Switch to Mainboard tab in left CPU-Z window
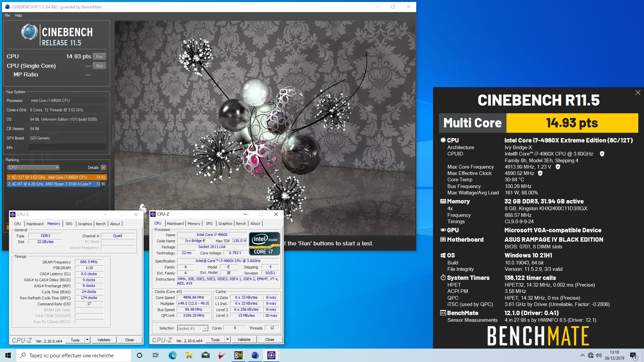 coord(35,224)
